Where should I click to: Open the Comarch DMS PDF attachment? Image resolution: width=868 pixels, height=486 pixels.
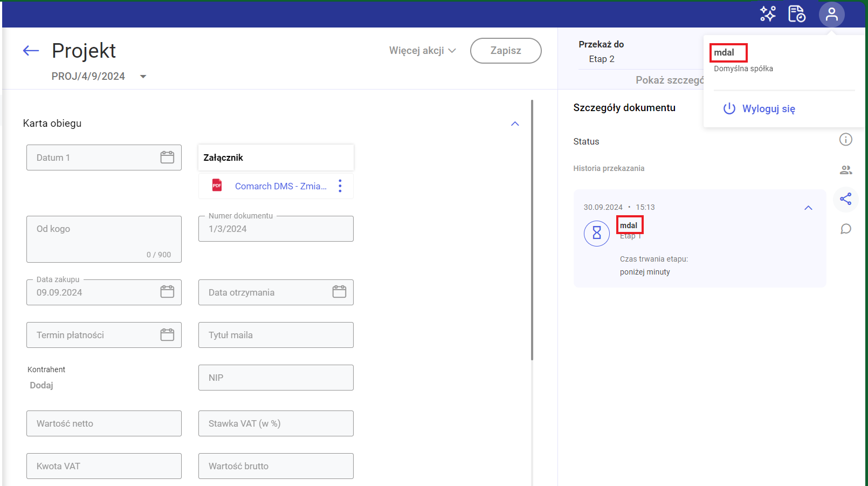click(280, 186)
